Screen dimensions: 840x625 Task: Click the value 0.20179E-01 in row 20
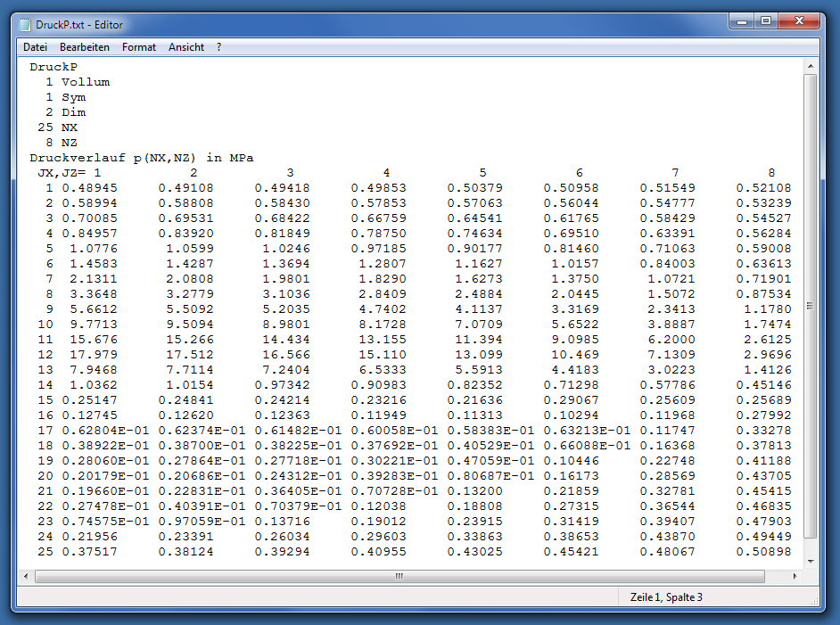[x=105, y=475]
